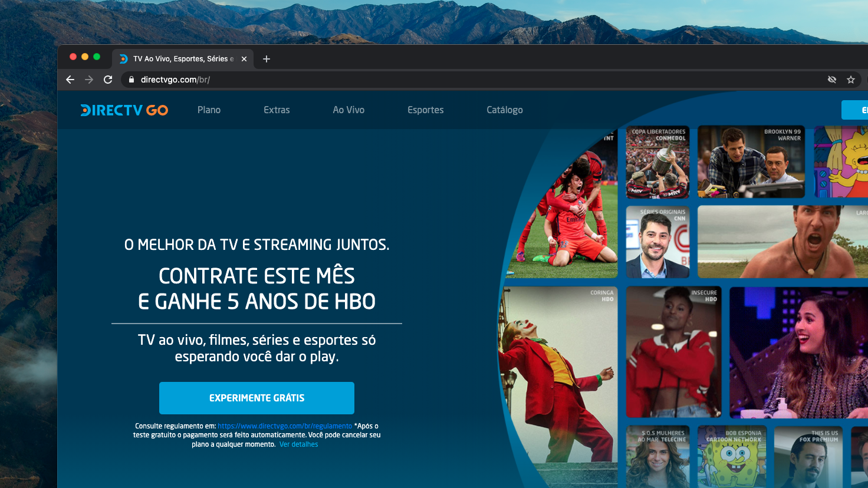The height and width of the screenshot is (488, 868).
Task: Click the DIRECTV GO logo
Action: 124,110
